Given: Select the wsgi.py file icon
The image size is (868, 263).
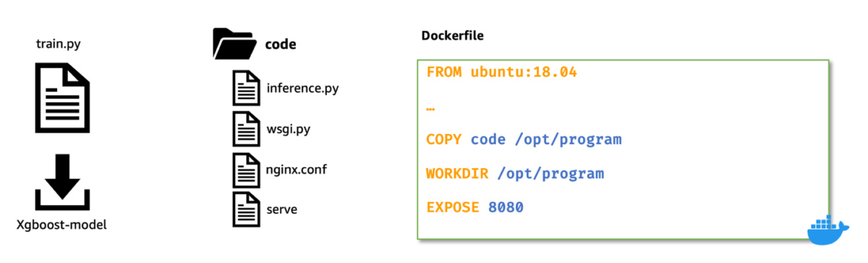Looking at the screenshot, I should [x=247, y=129].
